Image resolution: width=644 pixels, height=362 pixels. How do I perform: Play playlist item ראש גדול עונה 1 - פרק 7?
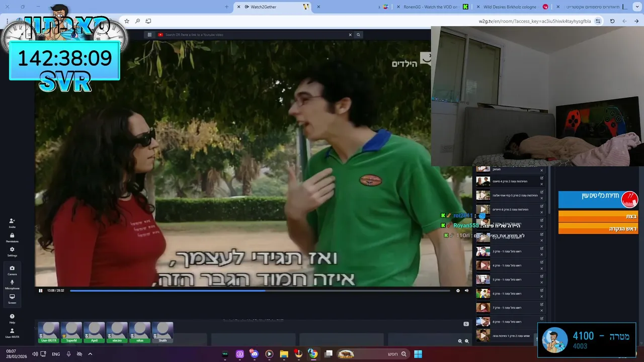click(x=483, y=308)
